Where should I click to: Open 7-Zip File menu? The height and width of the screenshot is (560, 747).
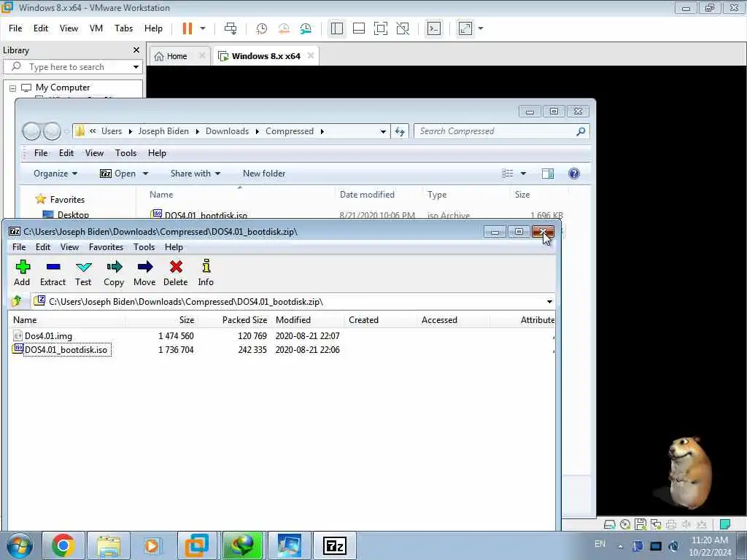(19, 246)
